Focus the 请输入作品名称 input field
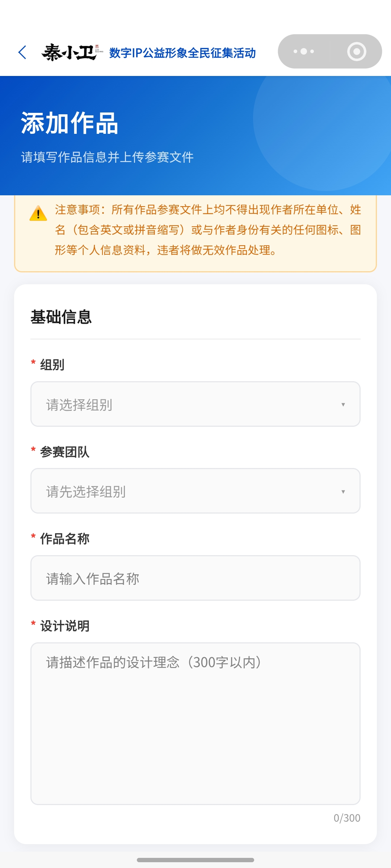The height and width of the screenshot is (868, 391). click(x=195, y=578)
